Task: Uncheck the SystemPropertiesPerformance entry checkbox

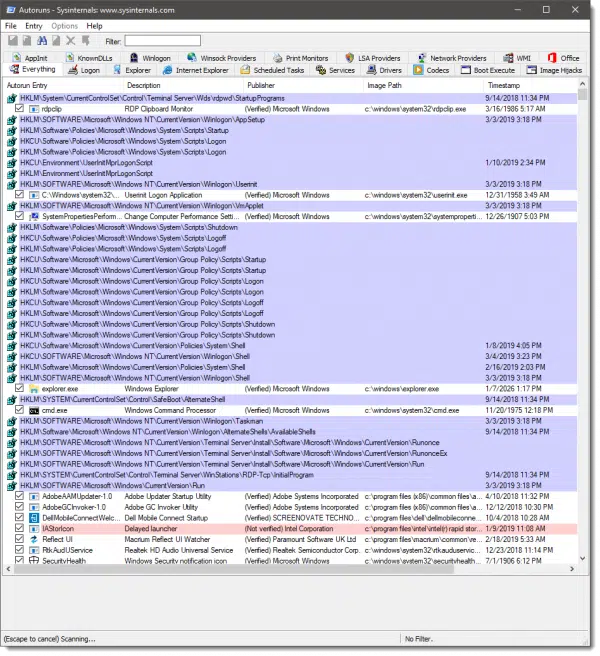Action: [x=19, y=216]
